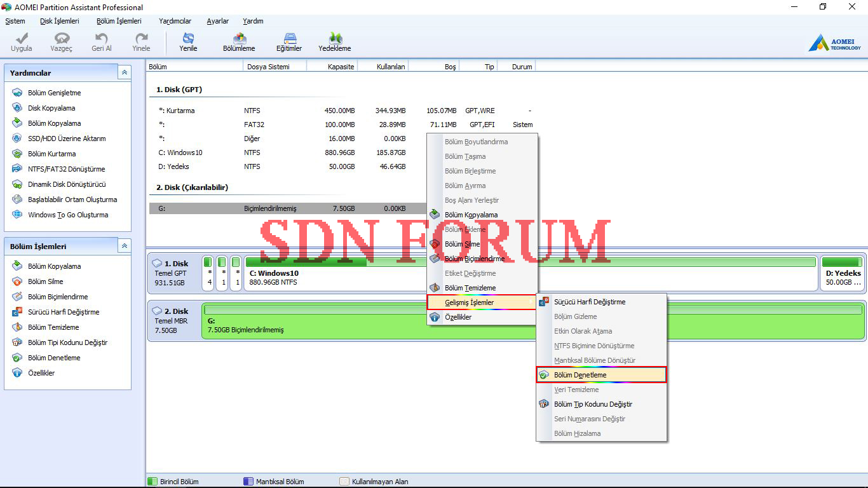
Task: Click Sürücü Harfi Değiştirme in the submenu
Action: 589,302
